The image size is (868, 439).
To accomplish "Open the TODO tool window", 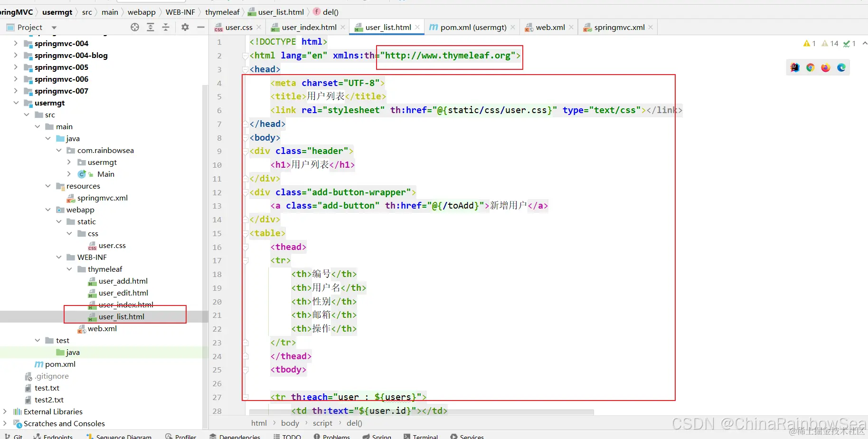I will click(x=287, y=437).
